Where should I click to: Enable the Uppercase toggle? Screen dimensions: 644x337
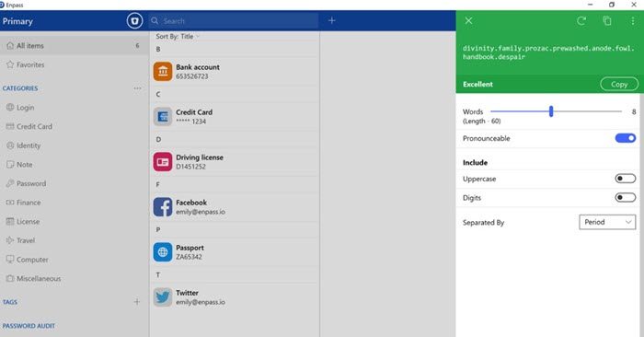click(625, 179)
